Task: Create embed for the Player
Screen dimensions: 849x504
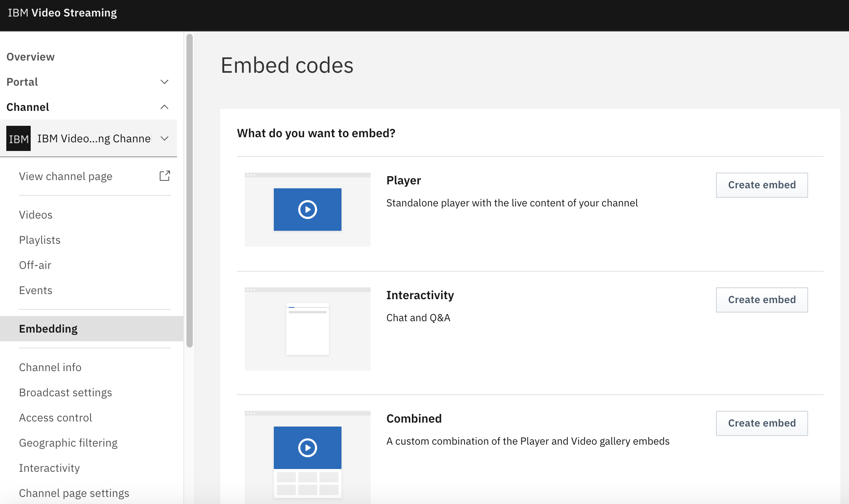Action: pyautogui.click(x=762, y=185)
